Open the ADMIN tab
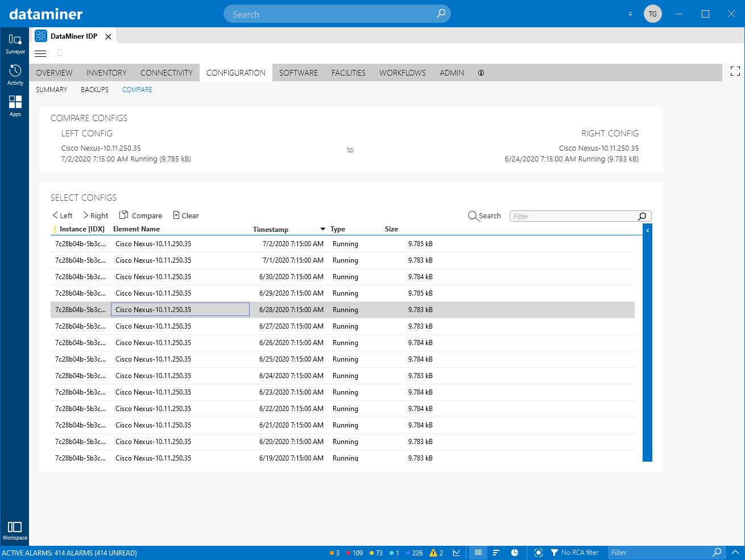The height and width of the screenshot is (560, 745). click(x=452, y=73)
